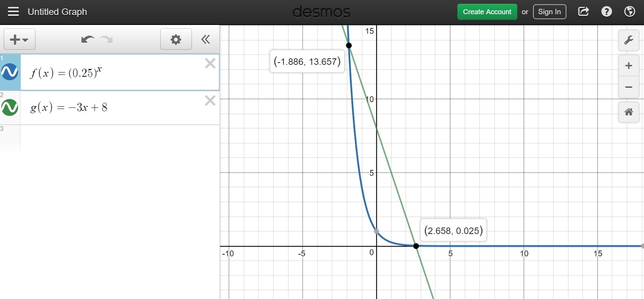
Task: Open the hamburger menu
Action: (13, 12)
